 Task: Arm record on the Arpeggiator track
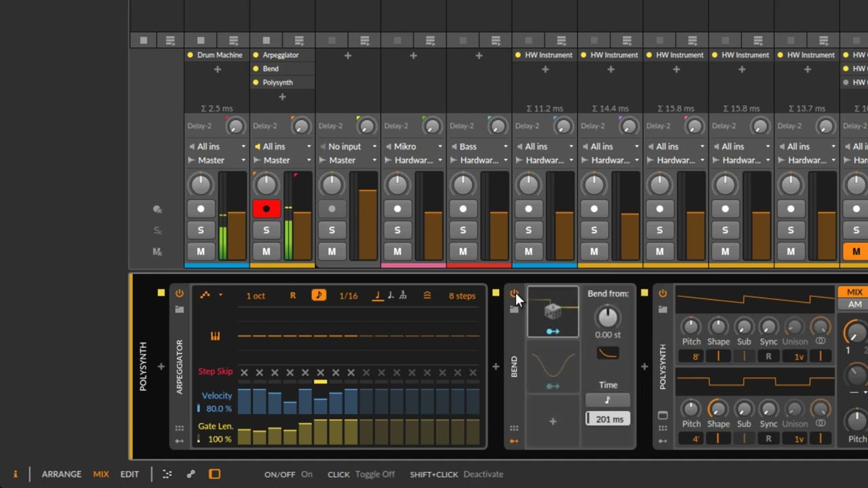click(266, 209)
